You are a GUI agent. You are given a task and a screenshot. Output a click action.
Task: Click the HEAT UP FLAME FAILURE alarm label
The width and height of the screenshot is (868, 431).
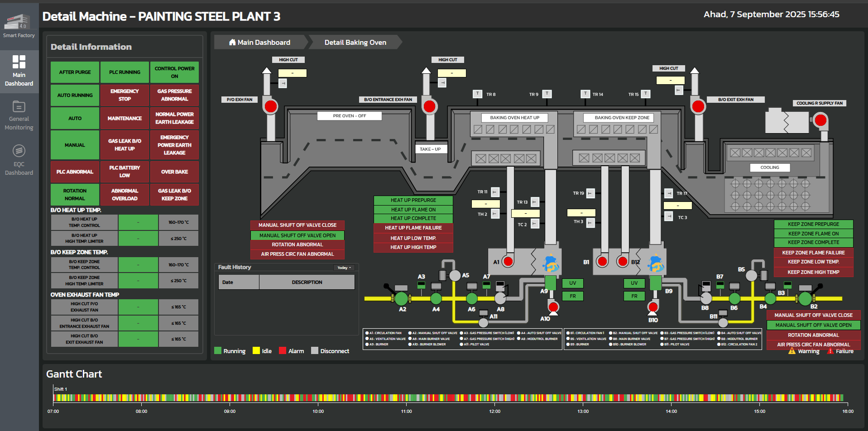[x=413, y=228]
